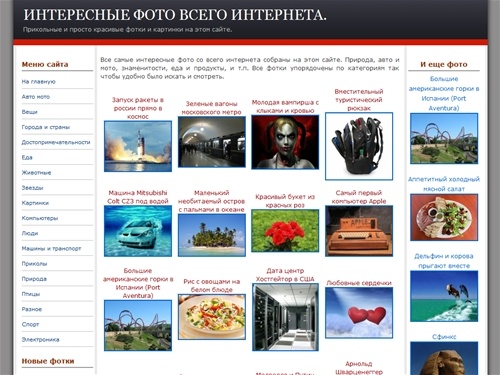Viewport: 500px width, 375px height.
Task: Click the 'Любовные сердечки' title link
Action: [359, 283]
